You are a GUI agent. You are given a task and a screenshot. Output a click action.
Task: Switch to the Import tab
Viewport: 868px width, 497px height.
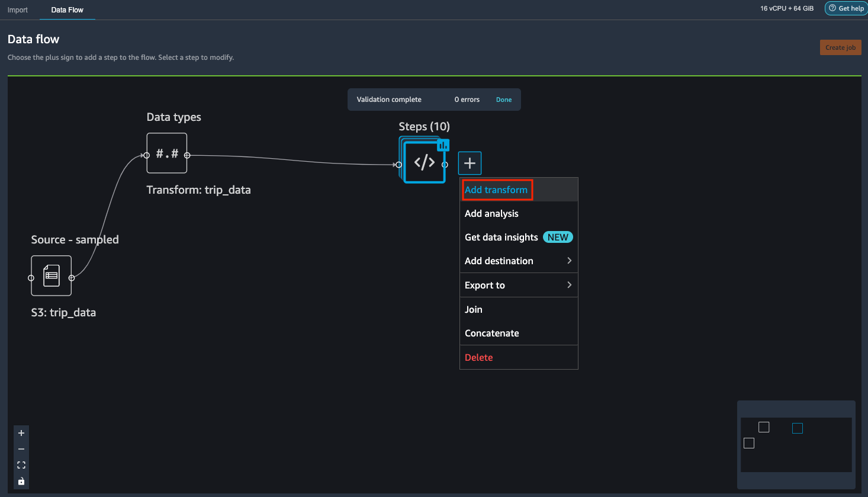coord(18,9)
